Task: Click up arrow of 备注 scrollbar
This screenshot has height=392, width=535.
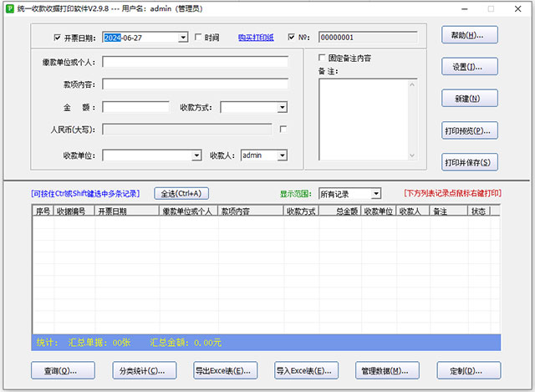Action: (412, 84)
